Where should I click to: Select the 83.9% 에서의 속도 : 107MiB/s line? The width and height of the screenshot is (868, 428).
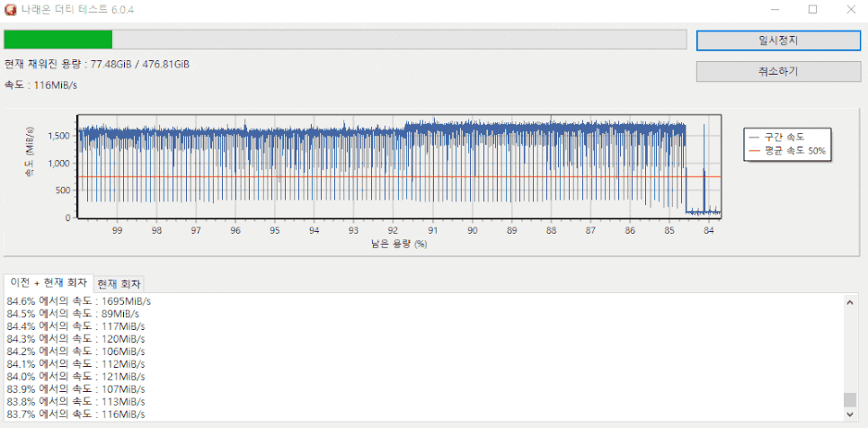(75, 389)
